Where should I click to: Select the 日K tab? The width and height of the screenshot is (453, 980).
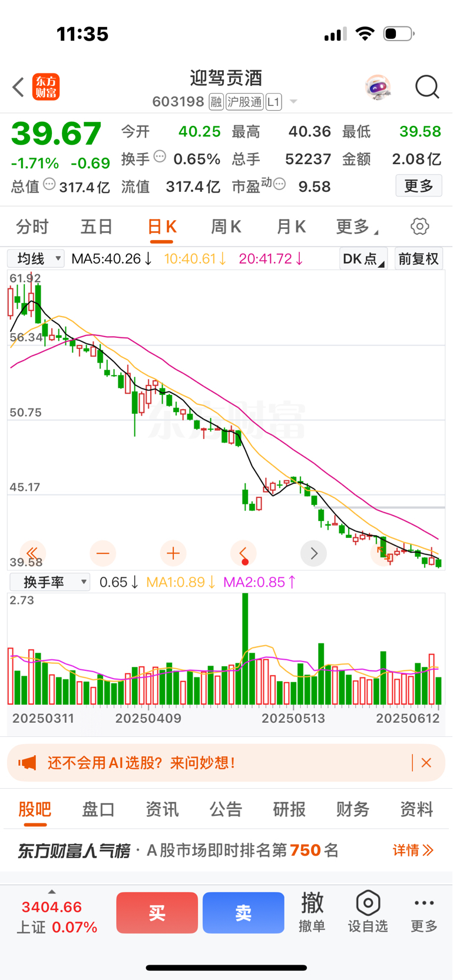tap(162, 227)
